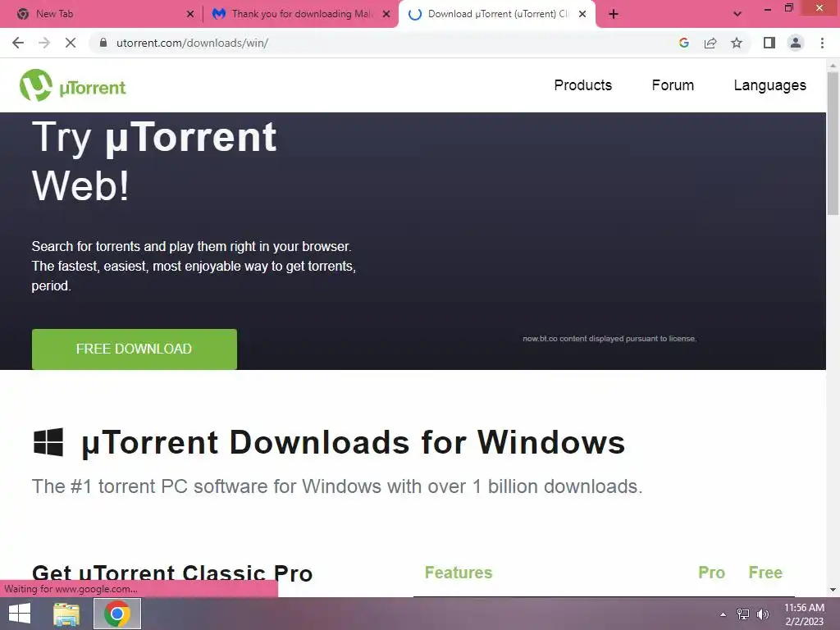The image size is (840, 630).
Task: Click the Chrome icon in the taskbar
Action: 117,614
